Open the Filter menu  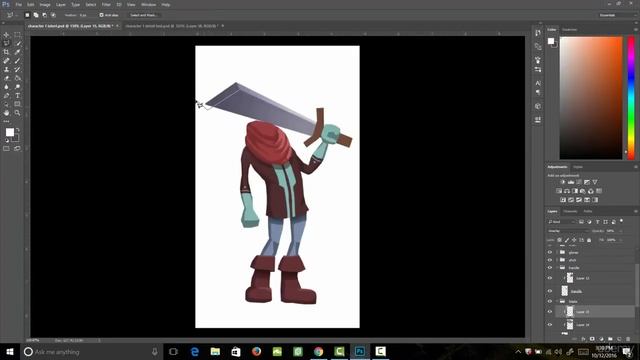pos(106,4)
